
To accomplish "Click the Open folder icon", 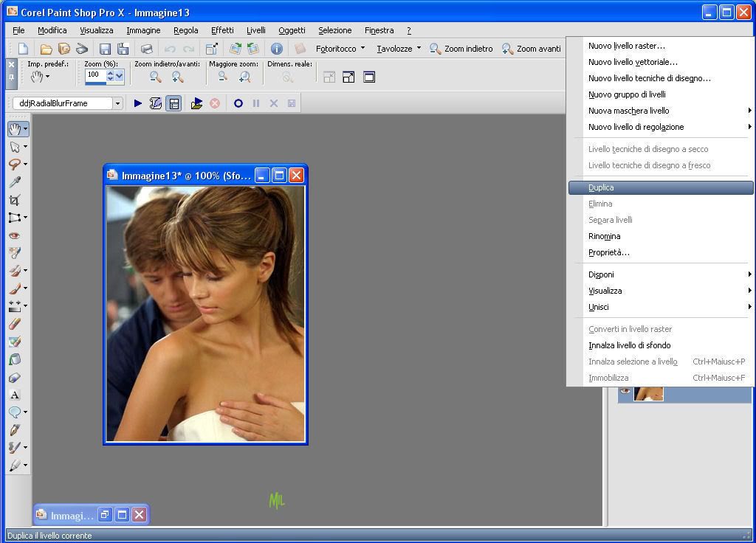I will 46,49.
